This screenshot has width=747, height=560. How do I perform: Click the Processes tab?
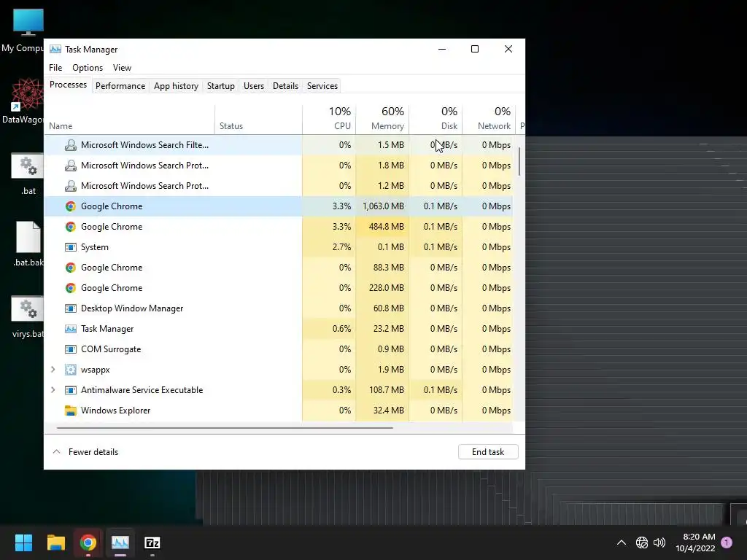(68, 85)
